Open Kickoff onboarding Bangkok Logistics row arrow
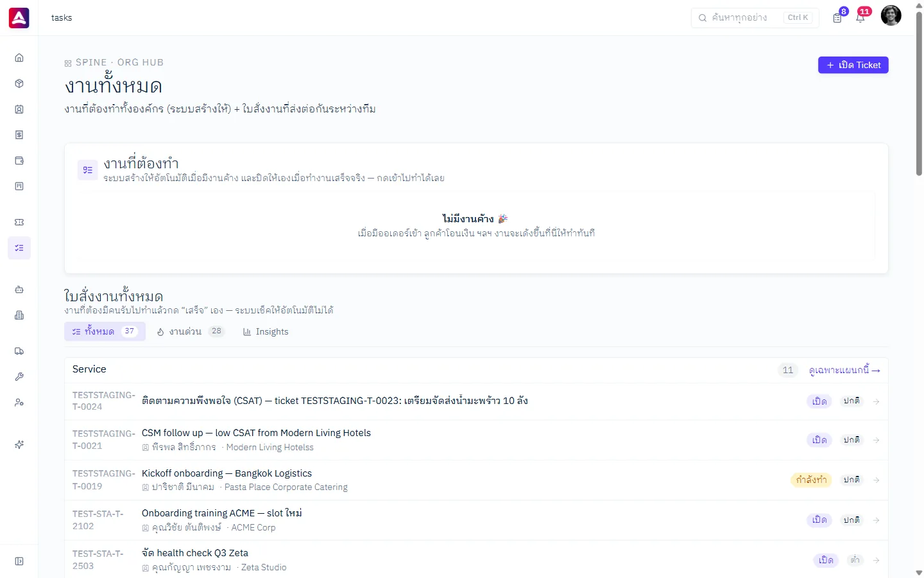Viewport: 924px width, 578px height. pos(876,480)
